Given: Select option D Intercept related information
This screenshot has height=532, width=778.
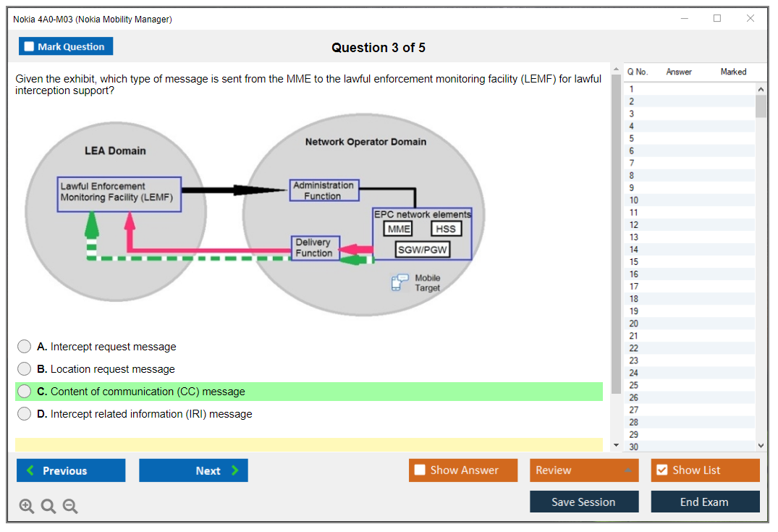Looking at the screenshot, I should [25, 414].
